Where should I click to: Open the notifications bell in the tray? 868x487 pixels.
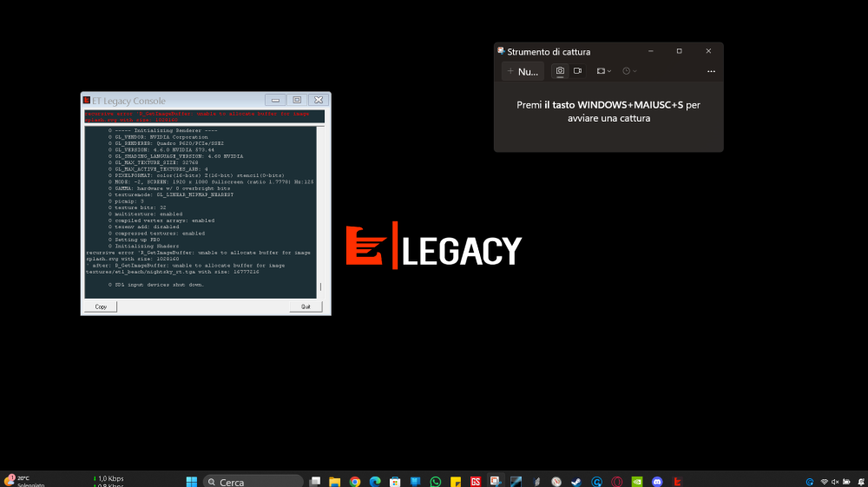click(x=861, y=482)
